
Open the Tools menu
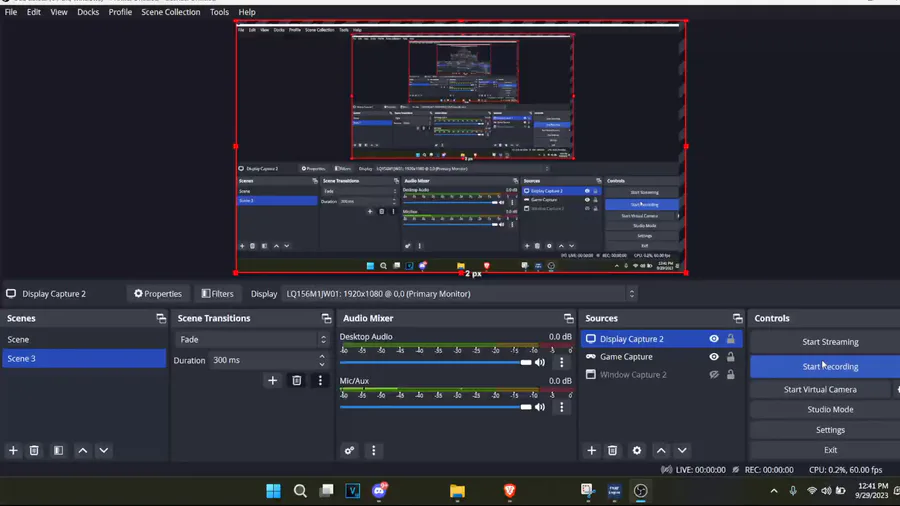[x=219, y=12]
